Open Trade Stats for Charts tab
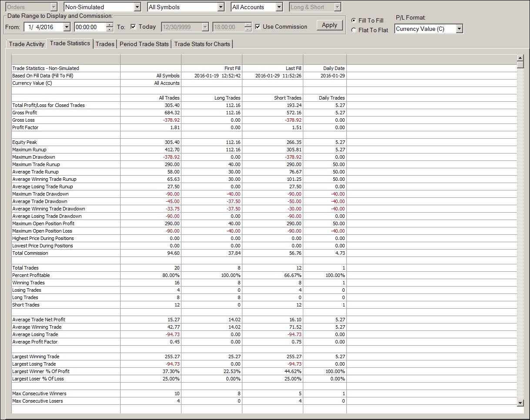This screenshot has height=420, width=530. tap(202, 44)
